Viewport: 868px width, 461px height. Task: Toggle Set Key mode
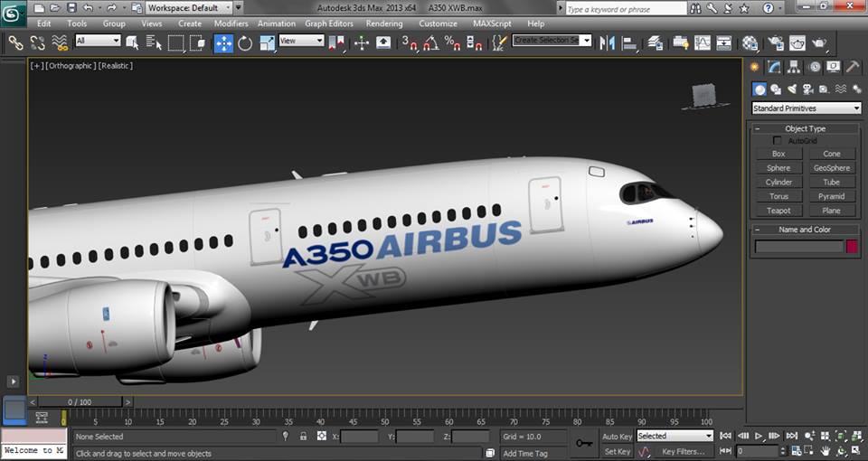pos(617,451)
